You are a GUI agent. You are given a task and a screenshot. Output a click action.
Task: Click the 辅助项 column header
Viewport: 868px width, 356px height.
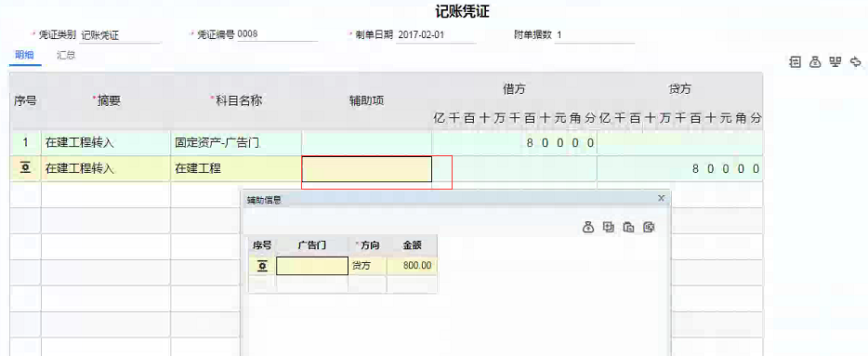click(x=366, y=100)
